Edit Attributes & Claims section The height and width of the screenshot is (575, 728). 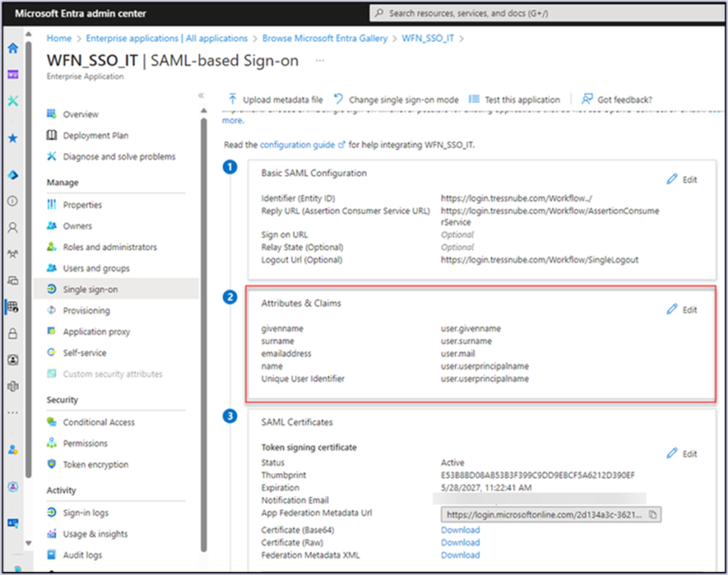pos(682,310)
